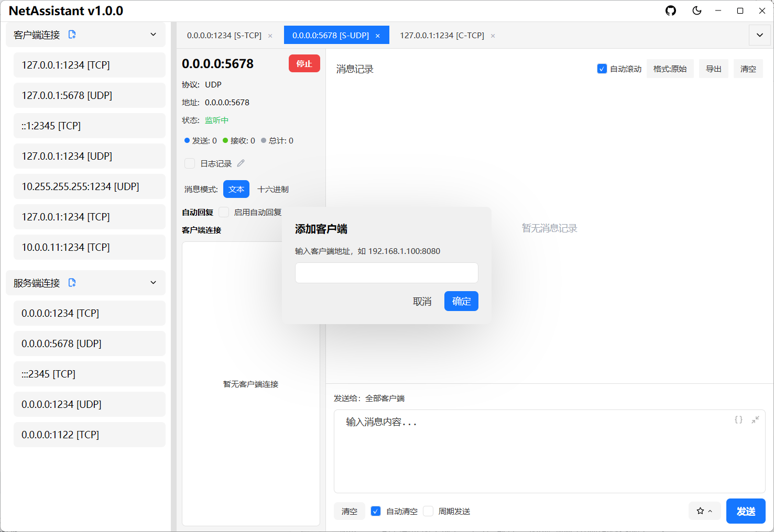Open server 0.0.0.0:1234 [UDP]

click(90, 404)
